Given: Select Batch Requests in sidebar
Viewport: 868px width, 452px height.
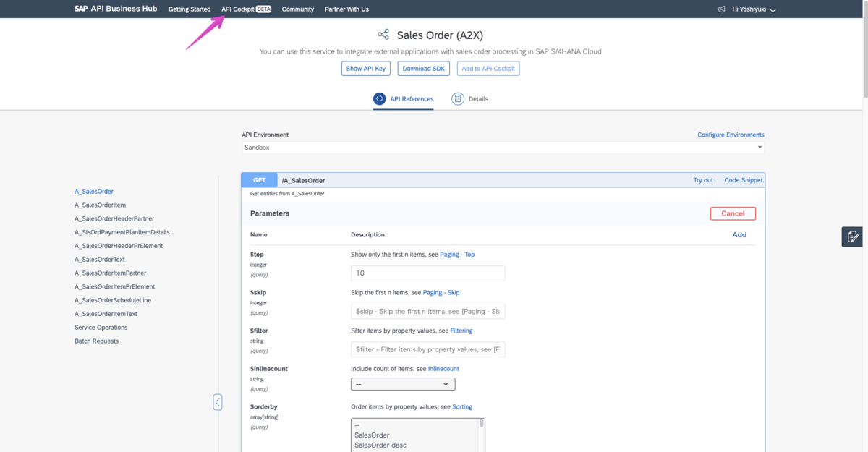Looking at the screenshot, I should pos(96,341).
